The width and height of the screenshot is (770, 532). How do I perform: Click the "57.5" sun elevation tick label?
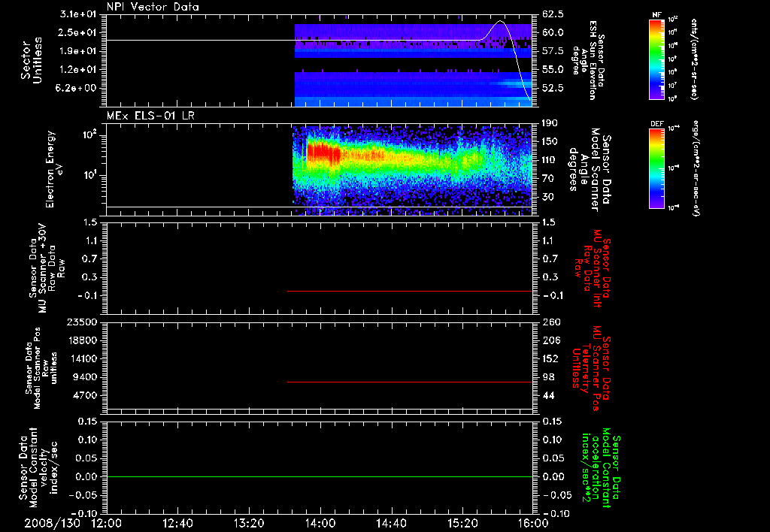coord(553,51)
